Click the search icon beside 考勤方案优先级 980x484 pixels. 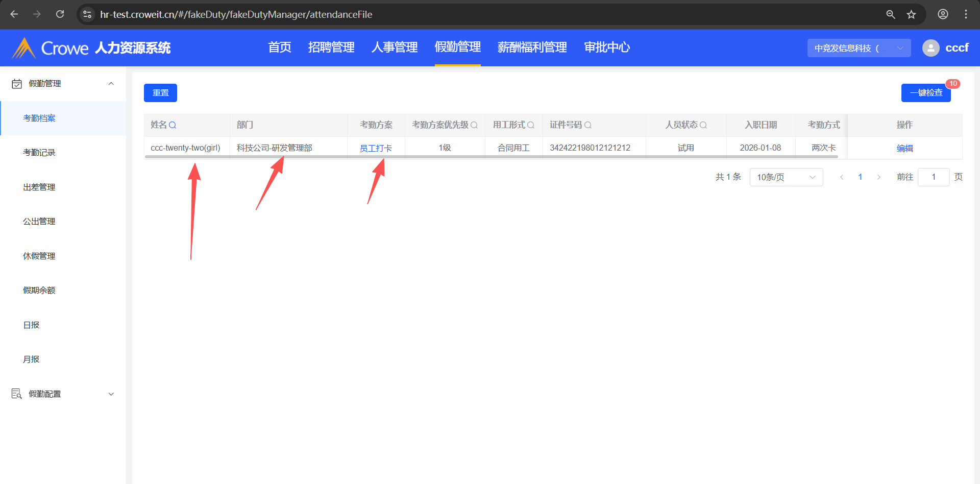[474, 125]
